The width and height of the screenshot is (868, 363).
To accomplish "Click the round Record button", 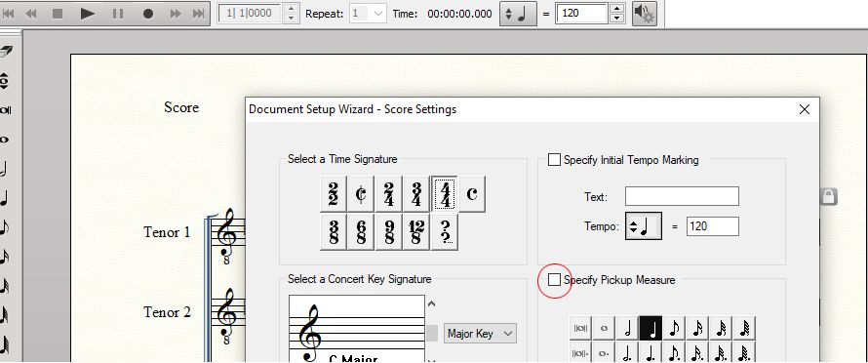I will pos(148,14).
